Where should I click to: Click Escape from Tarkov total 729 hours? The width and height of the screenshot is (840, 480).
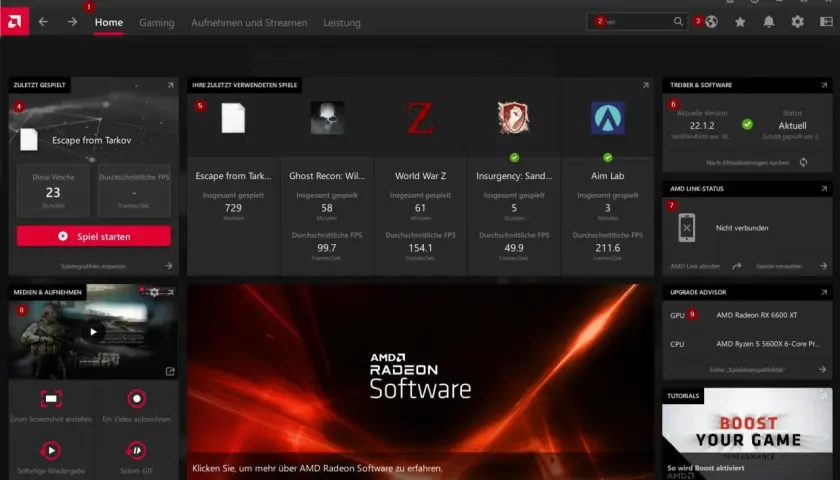click(x=233, y=208)
